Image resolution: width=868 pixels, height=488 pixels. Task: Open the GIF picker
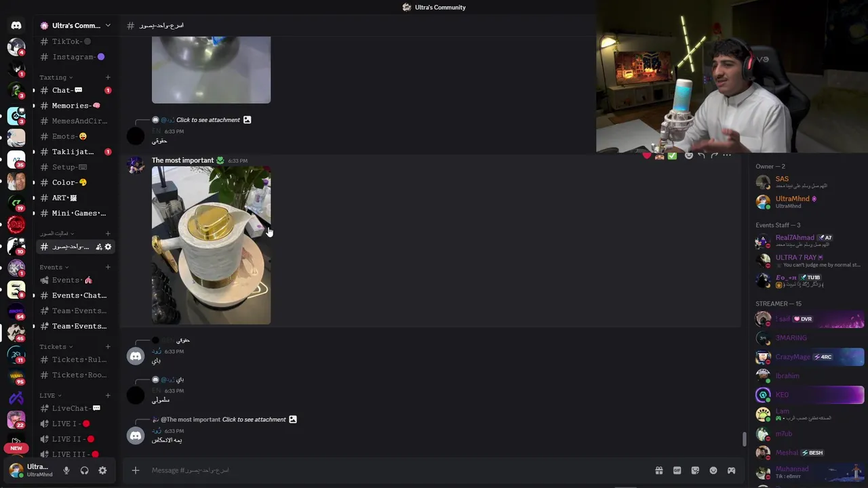pos(677,470)
